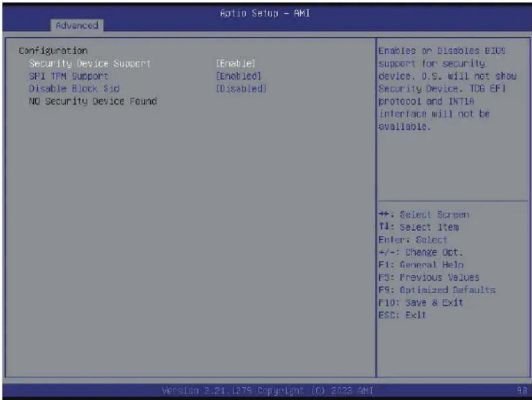This screenshot has width=532, height=400.
Task: Open the Advanced tab
Action: (77, 26)
